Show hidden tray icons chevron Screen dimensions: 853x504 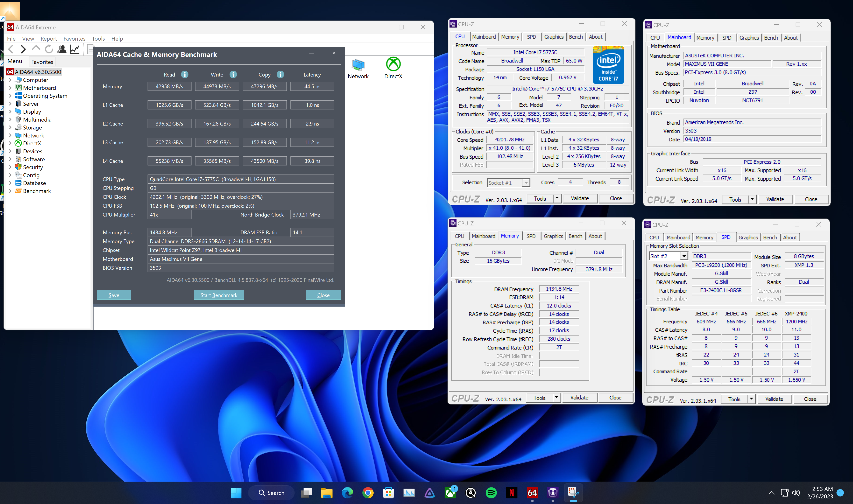point(772,493)
